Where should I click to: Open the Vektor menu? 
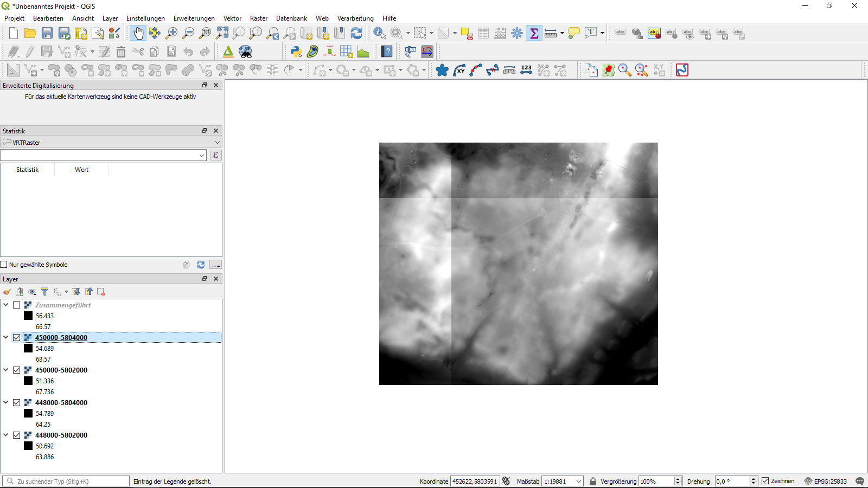point(232,18)
